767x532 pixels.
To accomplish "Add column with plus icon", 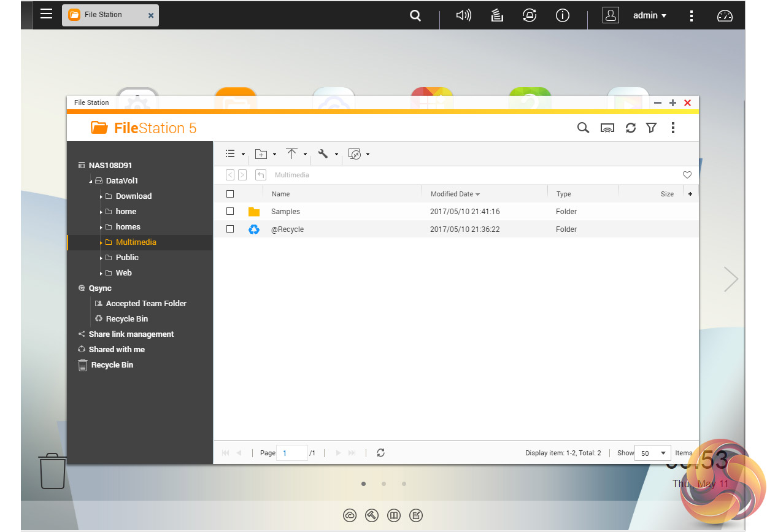I will (x=690, y=194).
